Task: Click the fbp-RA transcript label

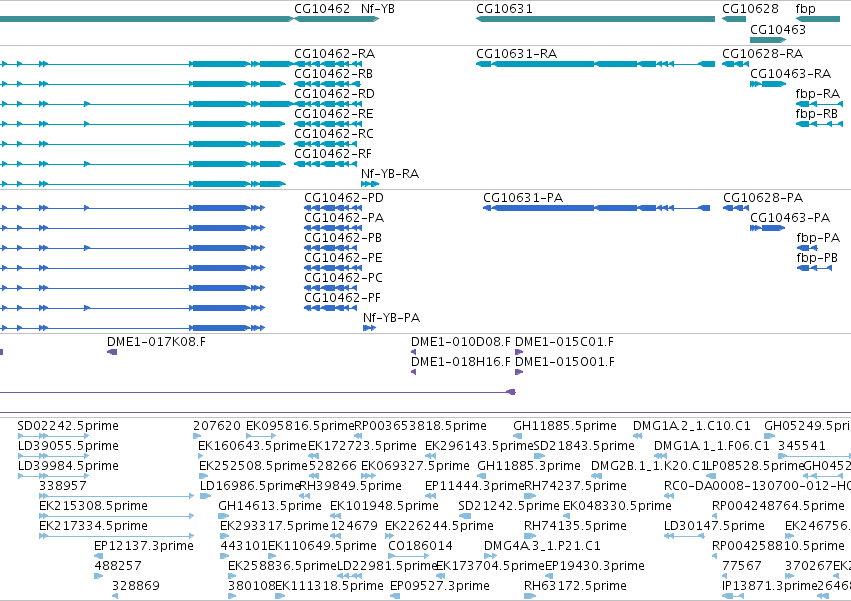Action: (818, 94)
